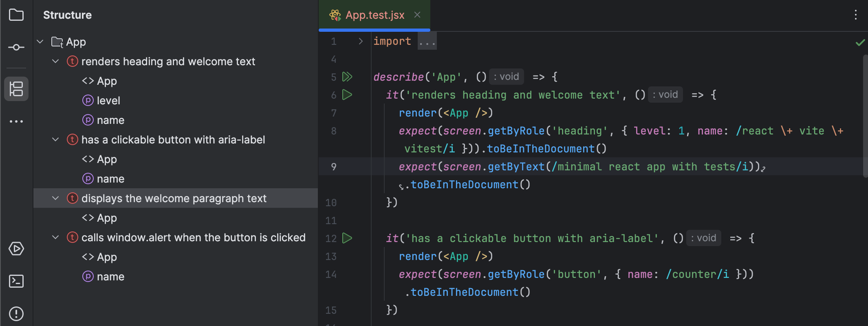
Task: Select 'has a clickable button with aria-label' item
Action: [x=173, y=140]
